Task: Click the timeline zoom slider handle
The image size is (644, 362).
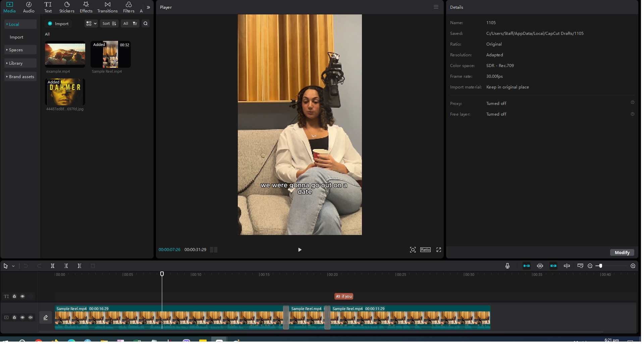Action: pos(601,266)
